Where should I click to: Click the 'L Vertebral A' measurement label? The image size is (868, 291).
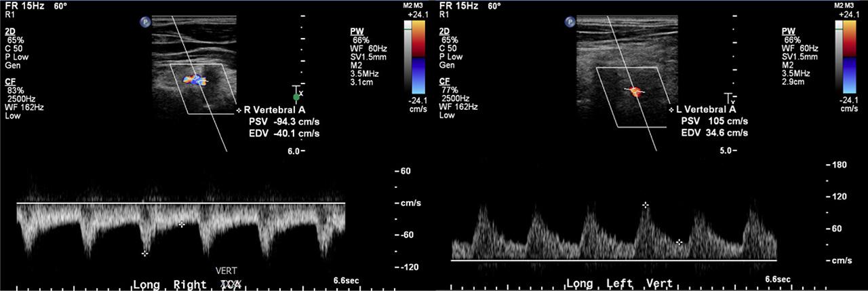(x=706, y=109)
